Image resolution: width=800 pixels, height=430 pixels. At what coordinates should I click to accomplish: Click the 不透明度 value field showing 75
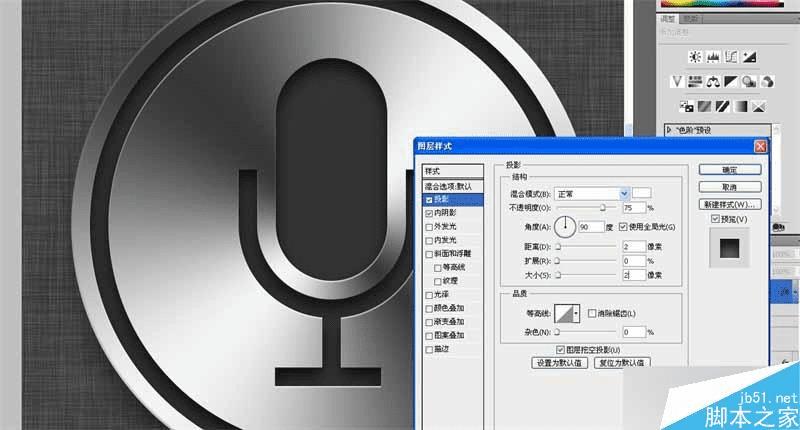pyautogui.click(x=634, y=208)
